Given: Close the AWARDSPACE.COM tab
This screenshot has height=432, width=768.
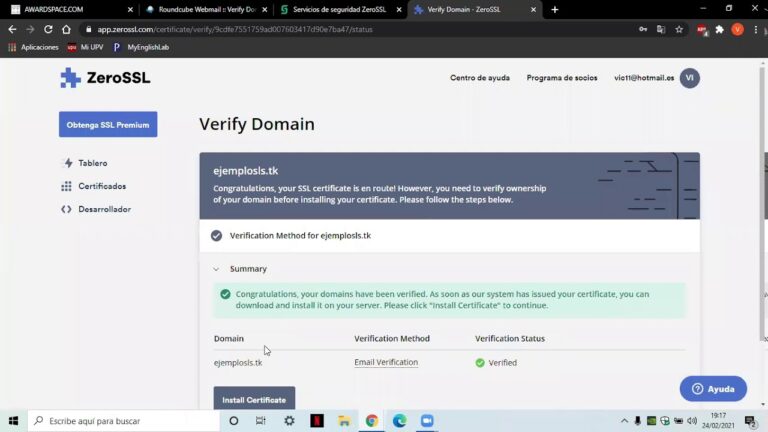Looking at the screenshot, I should 130,9.
